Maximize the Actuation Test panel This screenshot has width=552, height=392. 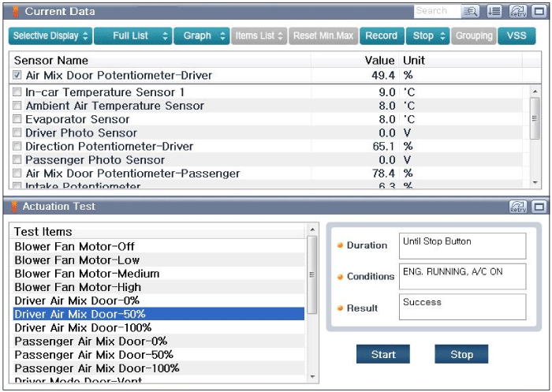click(x=539, y=207)
